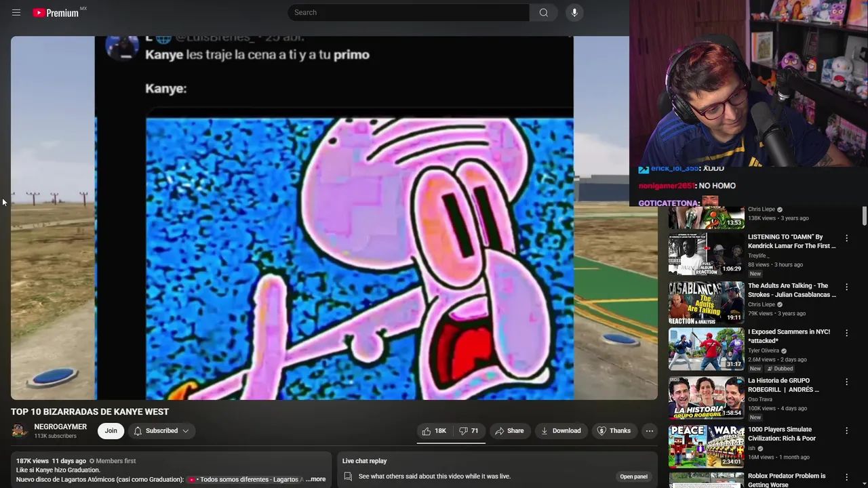Open 1000 Players Simulate Civilization thumbnail

706,447
